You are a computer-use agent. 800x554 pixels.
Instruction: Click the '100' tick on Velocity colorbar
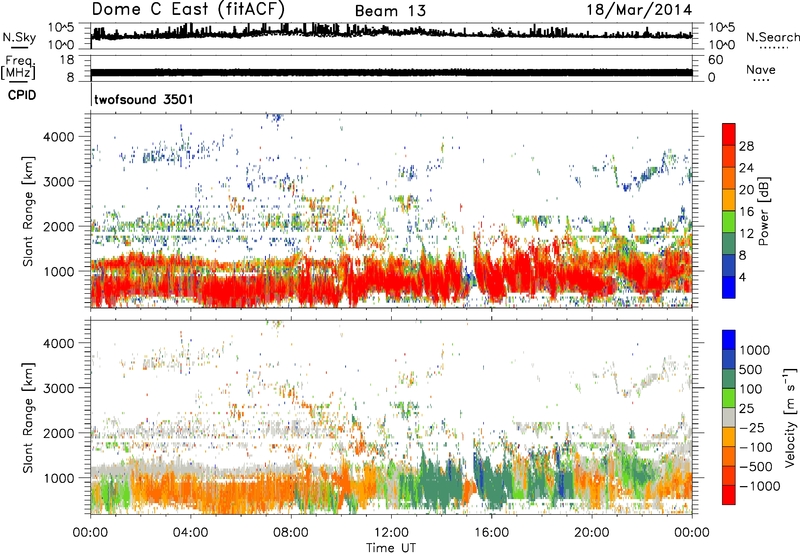coord(751,389)
